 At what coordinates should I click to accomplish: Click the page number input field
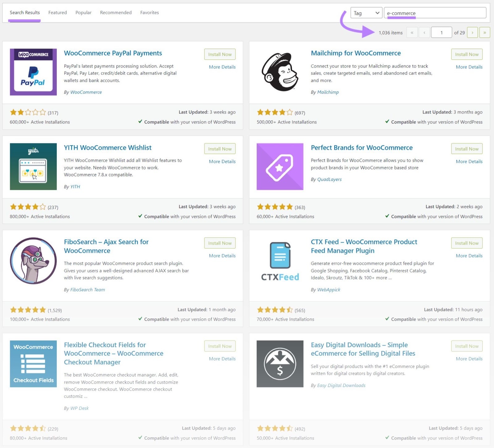442,32
